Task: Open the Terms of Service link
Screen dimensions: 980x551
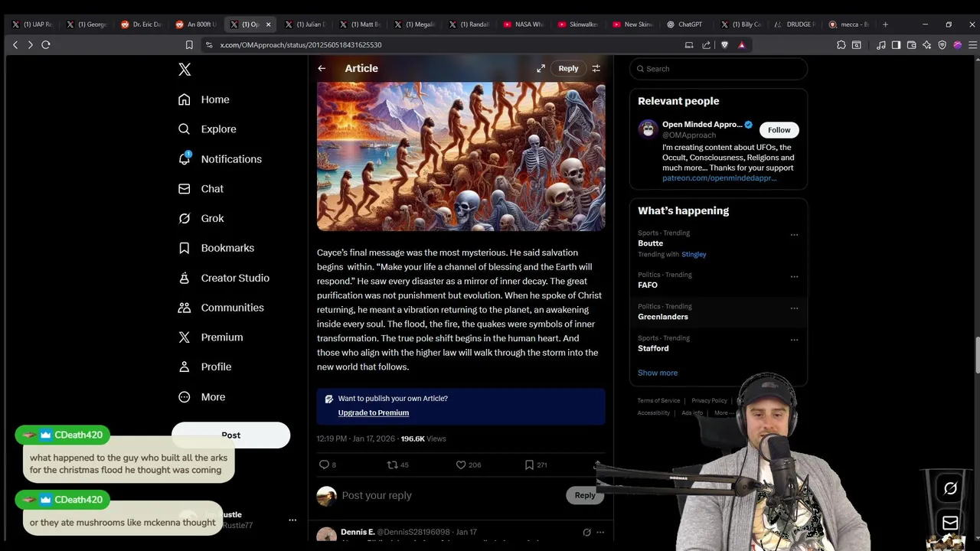Action: click(658, 400)
